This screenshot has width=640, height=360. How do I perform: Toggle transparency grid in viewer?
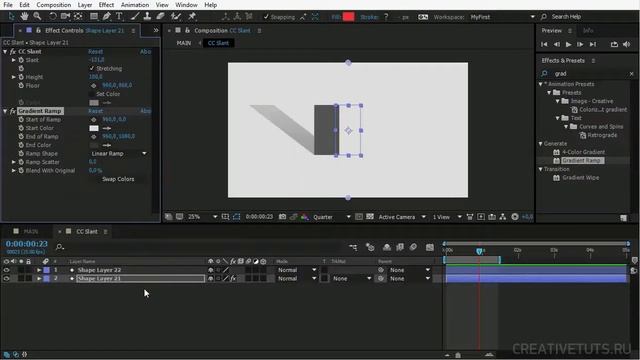tap(370, 217)
